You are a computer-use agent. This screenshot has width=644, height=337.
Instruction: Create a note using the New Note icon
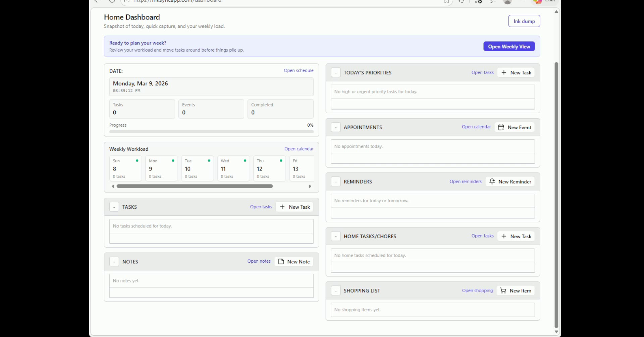pyautogui.click(x=281, y=261)
